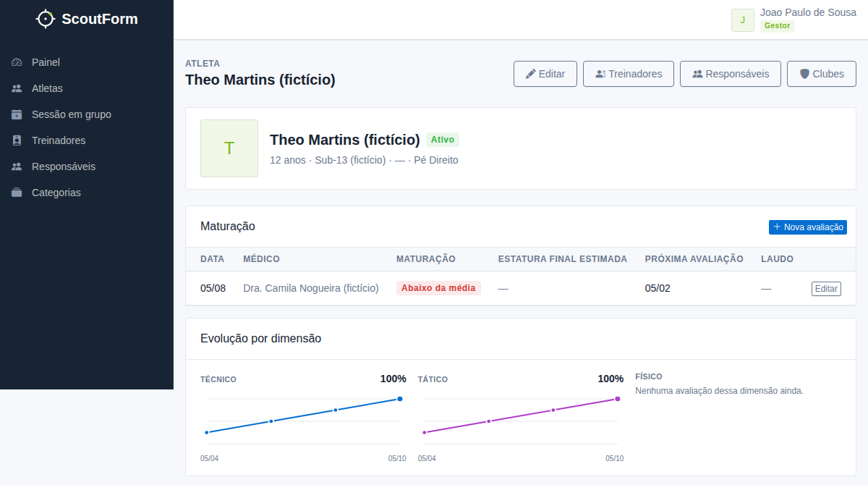Select Treinadores in the sidebar menu

coord(87,140)
